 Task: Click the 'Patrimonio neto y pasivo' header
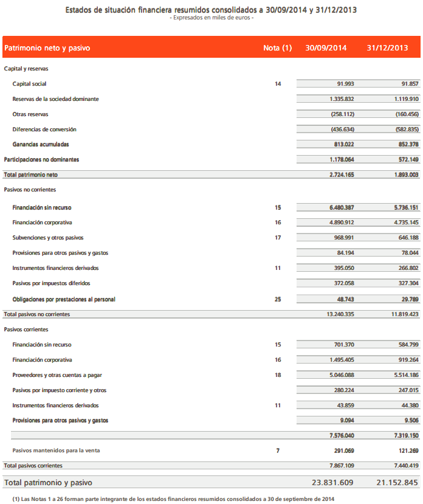tap(47, 47)
